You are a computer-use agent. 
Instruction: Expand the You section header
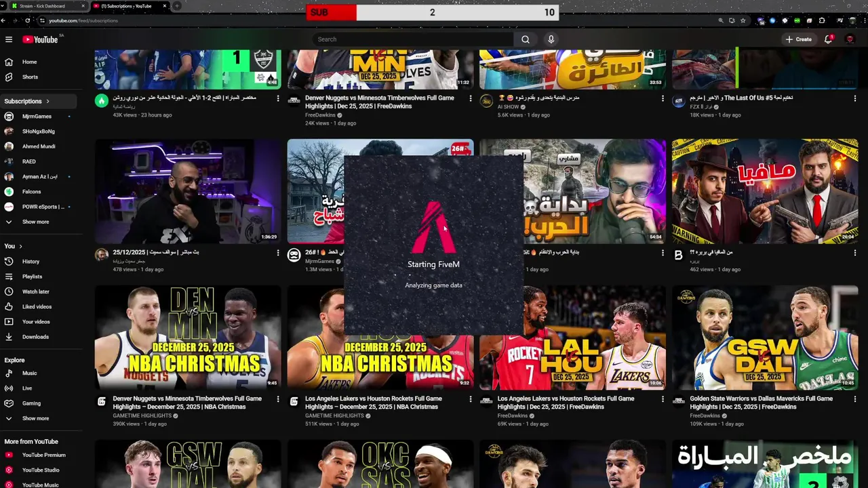(14, 246)
